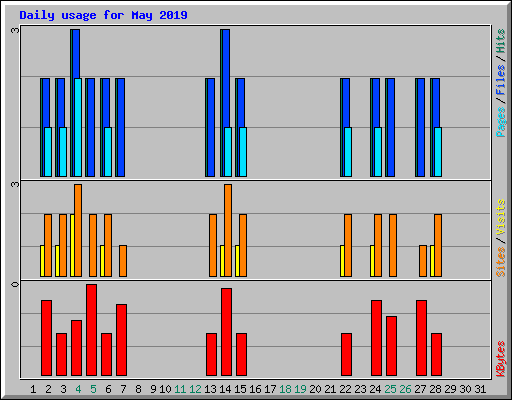Viewport: 512px width, 400px height.
Task: Select the red 'KBytes' legend label
Action: 500,359
